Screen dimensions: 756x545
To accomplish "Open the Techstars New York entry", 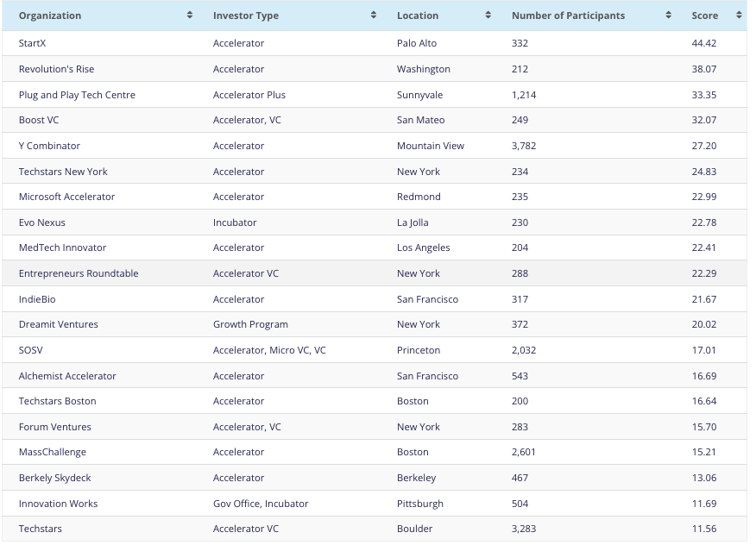I will 63,172.
